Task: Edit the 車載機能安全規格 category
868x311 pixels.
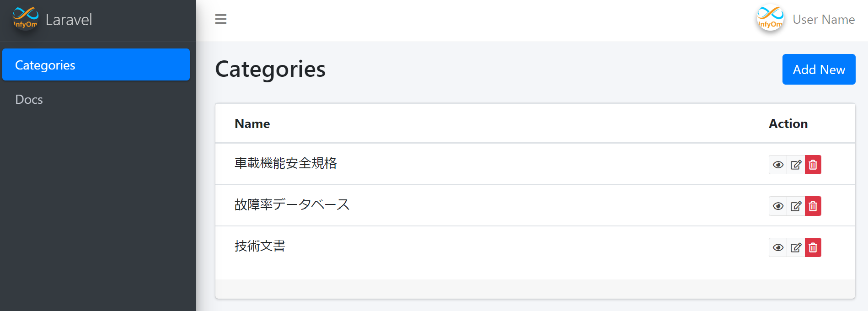Action: click(x=795, y=164)
